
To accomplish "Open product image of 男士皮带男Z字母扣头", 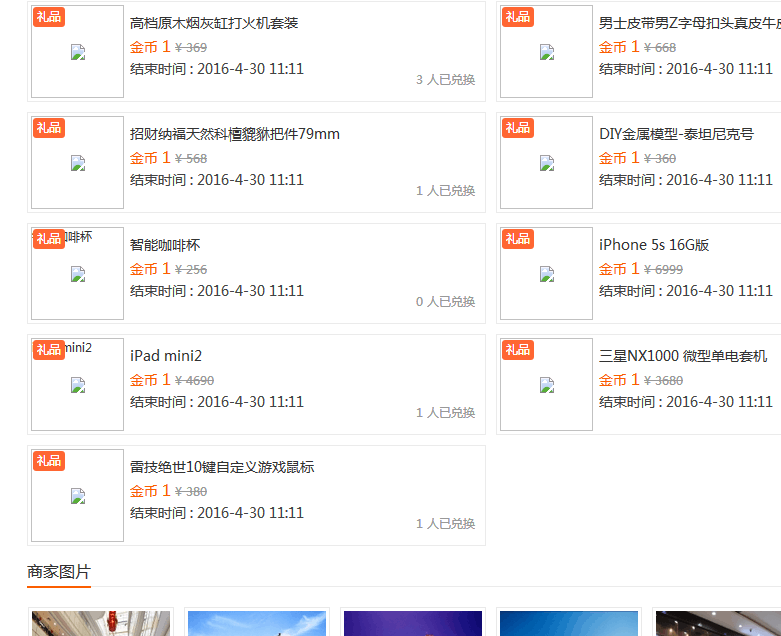I will coord(546,52).
